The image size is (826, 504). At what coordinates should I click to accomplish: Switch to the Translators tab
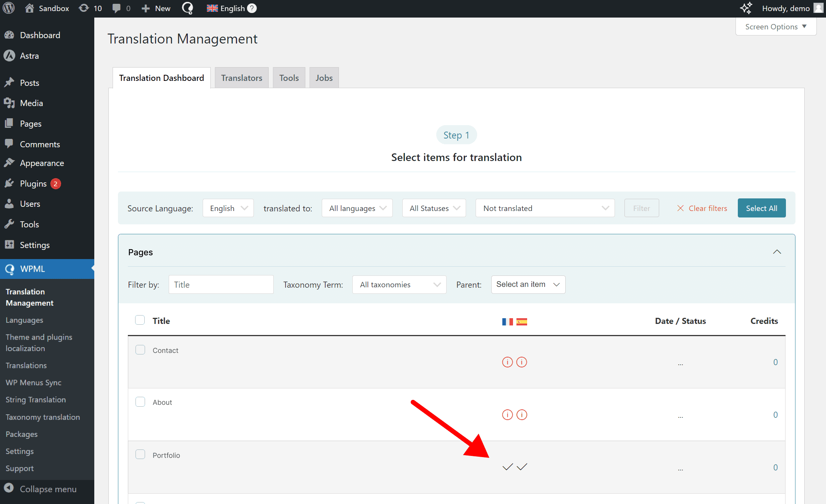pyautogui.click(x=241, y=77)
